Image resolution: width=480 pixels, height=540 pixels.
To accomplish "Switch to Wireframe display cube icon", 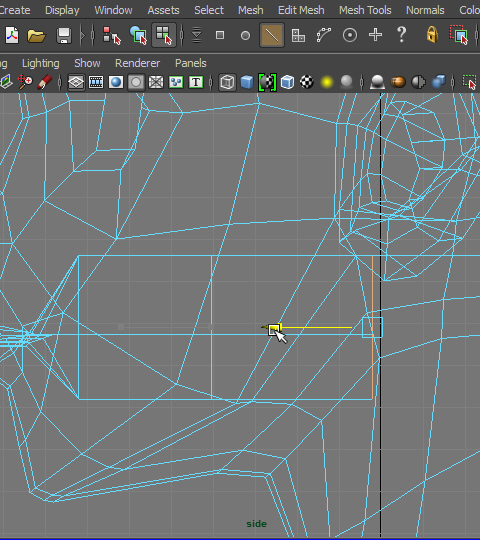I will tap(227, 82).
